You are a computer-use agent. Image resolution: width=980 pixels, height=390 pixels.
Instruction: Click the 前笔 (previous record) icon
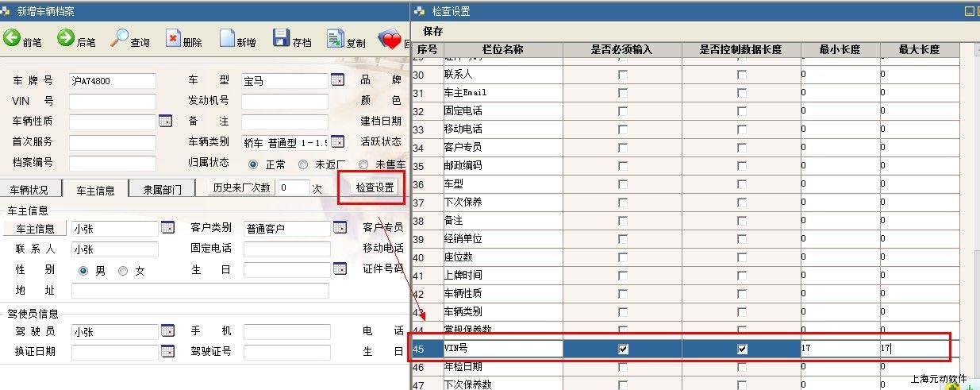[x=13, y=39]
